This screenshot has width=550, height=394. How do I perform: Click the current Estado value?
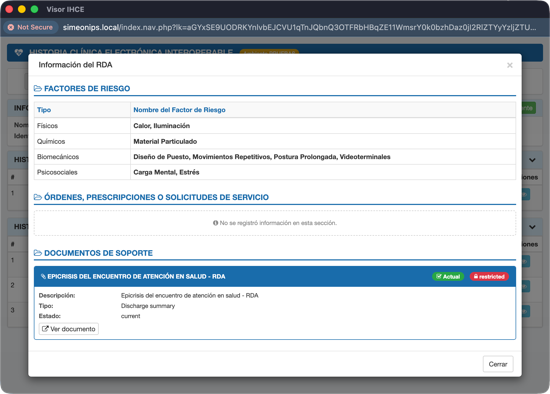pos(130,316)
